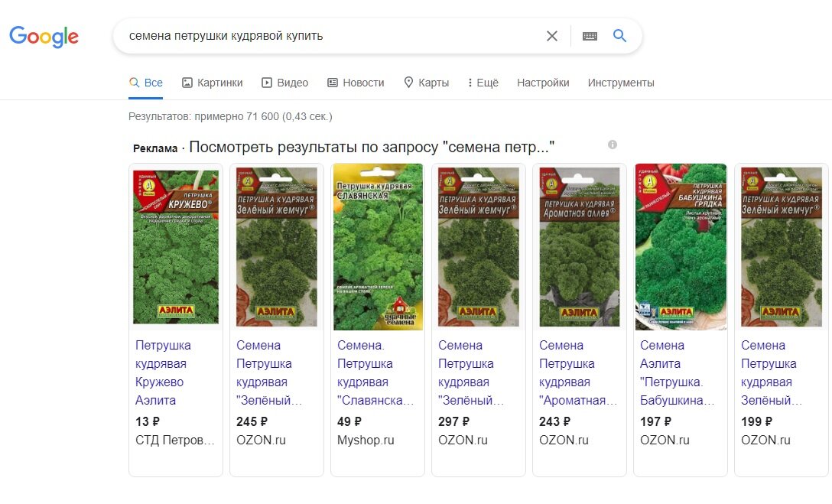Click the info icon beside the Реклама label
Image resolution: width=832 pixels, height=504 pixels.
(613, 145)
